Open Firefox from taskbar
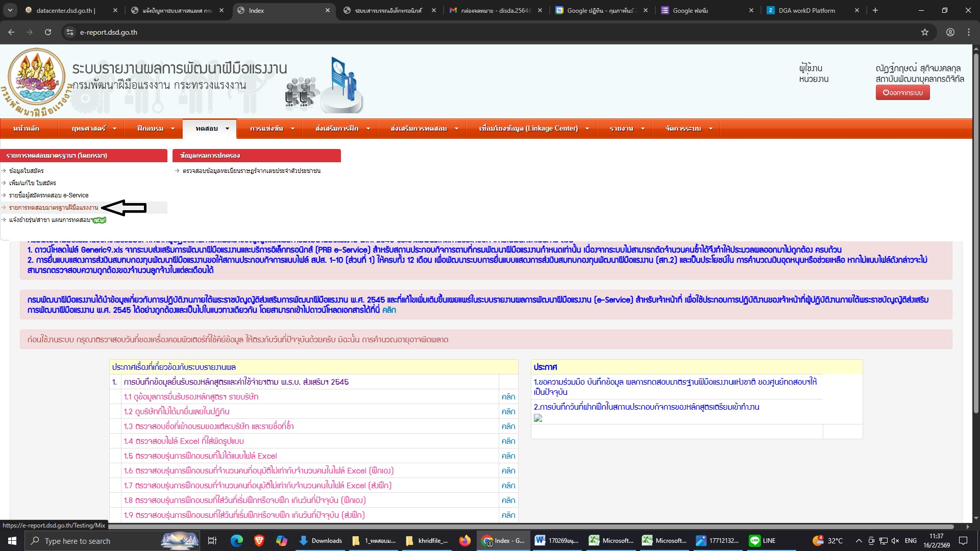The image size is (980, 551). 464,541
